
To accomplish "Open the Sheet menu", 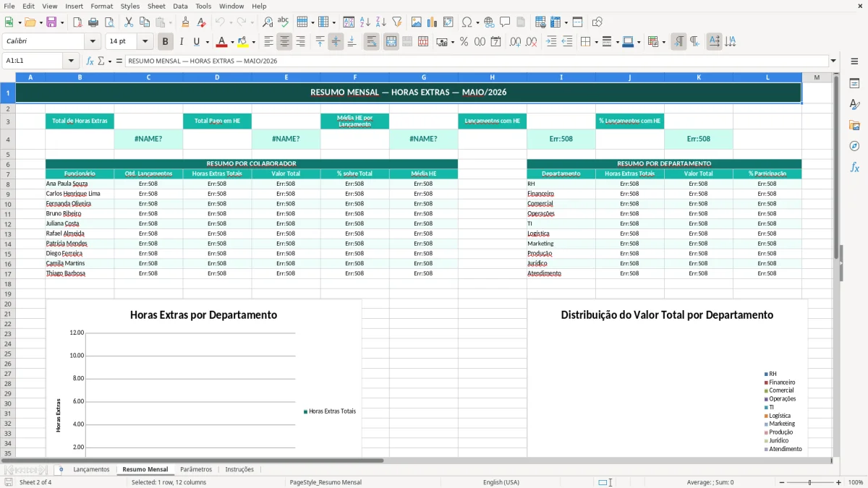I will pyautogui.click(x=157, y=6).
